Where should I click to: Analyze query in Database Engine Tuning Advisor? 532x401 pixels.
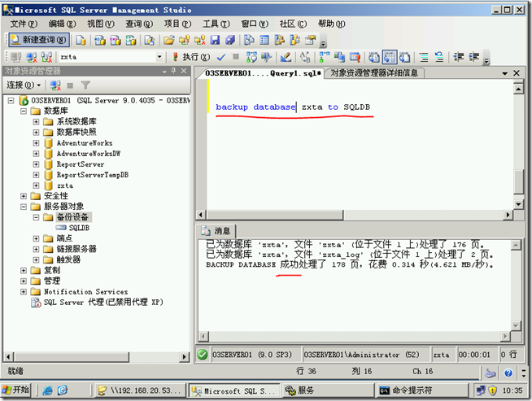266,57
